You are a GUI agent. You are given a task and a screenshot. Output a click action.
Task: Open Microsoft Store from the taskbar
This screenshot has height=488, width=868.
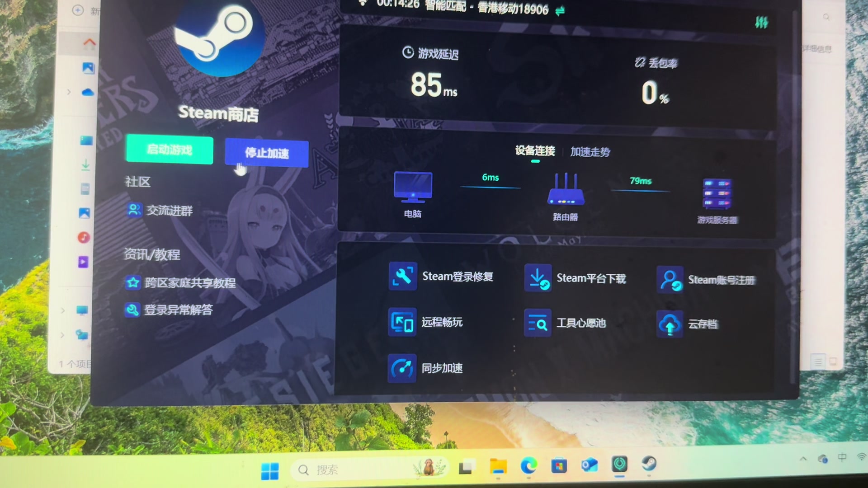(x=559, y=465)
